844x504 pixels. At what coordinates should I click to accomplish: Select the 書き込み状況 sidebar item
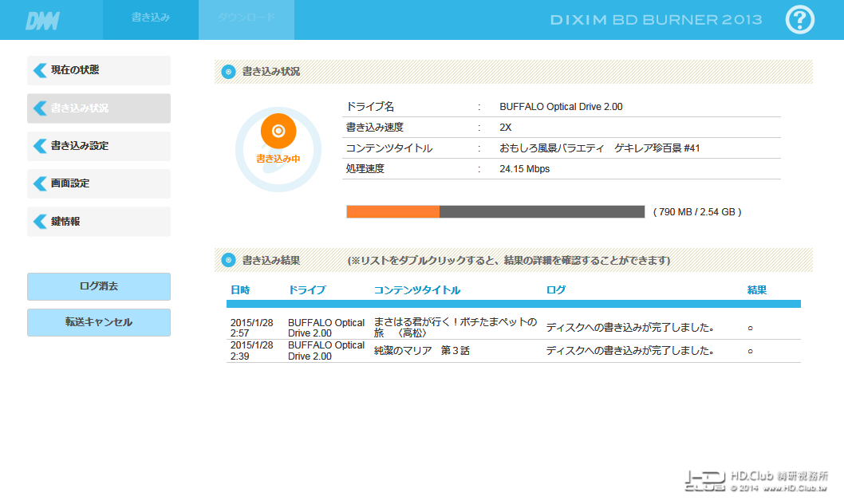[x=99, y=108]
